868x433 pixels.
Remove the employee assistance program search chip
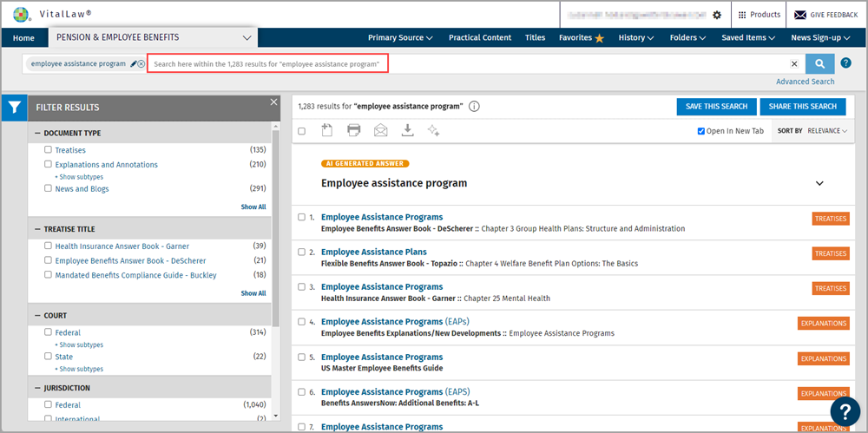pos(141,63)
